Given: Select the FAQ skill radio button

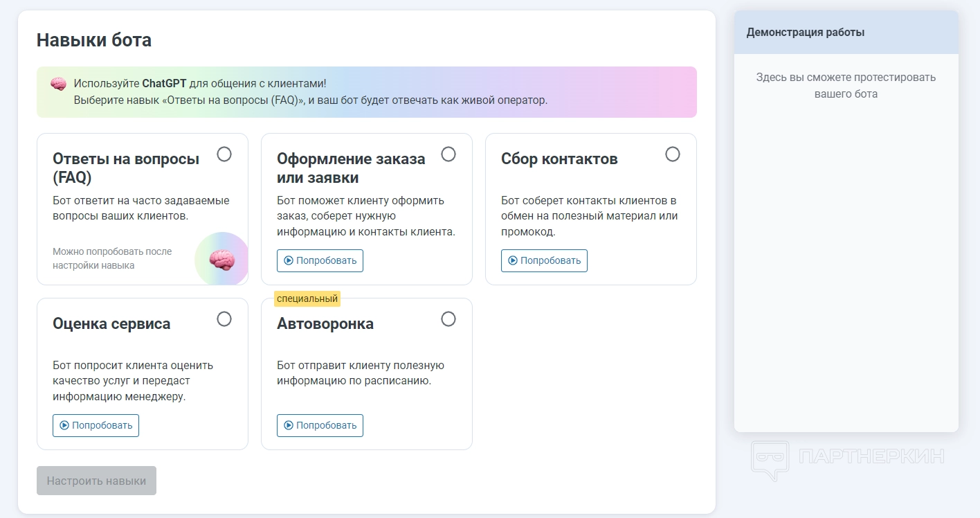Looking at the screenshot, I should [x=224, y=154].
